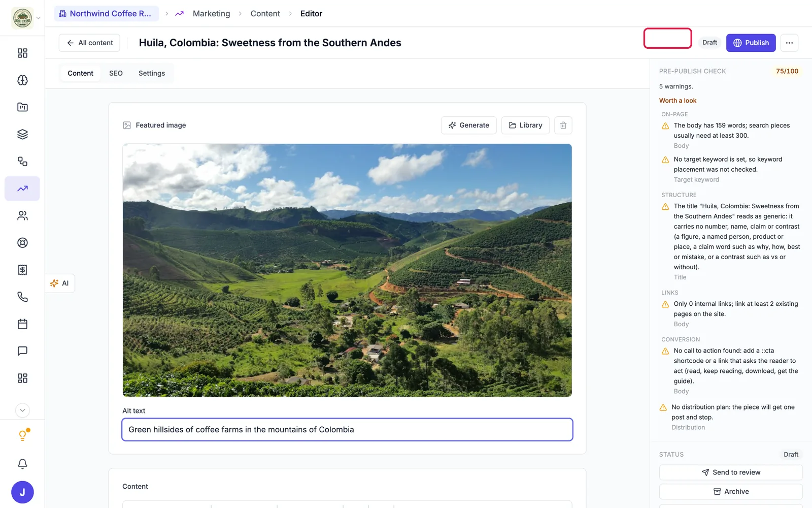Open the chat bubble icon in sidebar
This screenshot has width=812, height=508.
(x=22, y=351)
